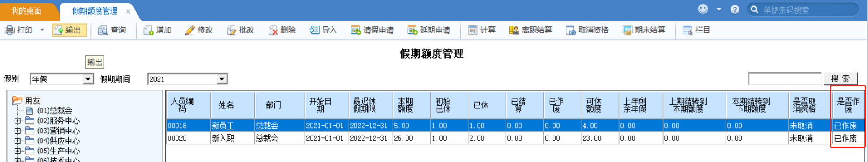This screenshot has height=162, width=868.
Task: Launch 离职结算 resignation settlement
Action: [x=530, y=30]
